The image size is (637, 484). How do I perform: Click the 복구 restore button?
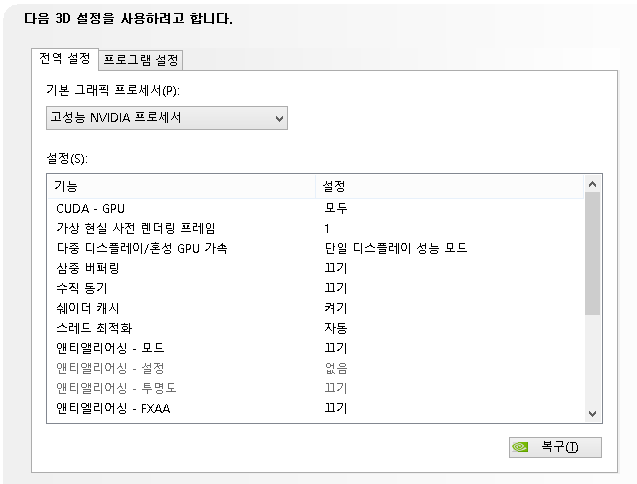555,447
